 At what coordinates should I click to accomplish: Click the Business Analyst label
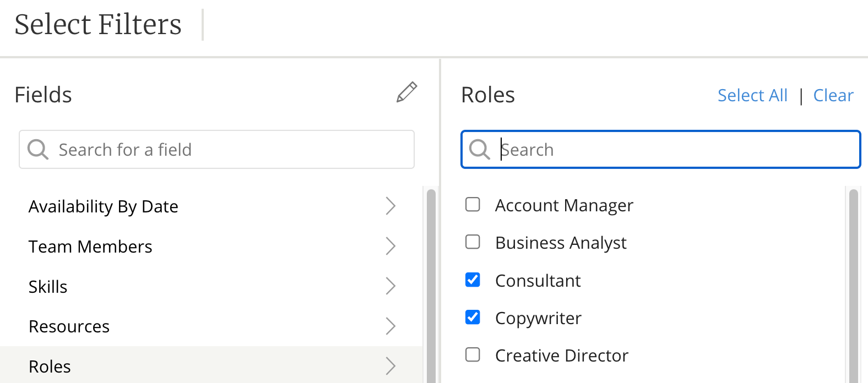561,243
